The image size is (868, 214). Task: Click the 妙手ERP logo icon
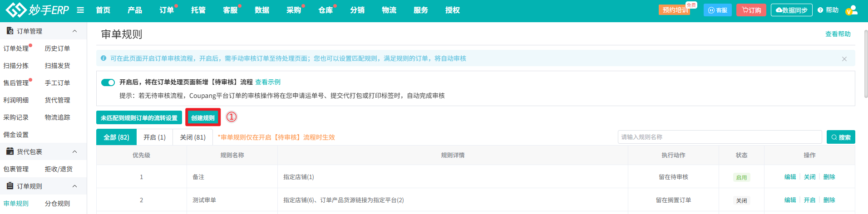(16, 10)
